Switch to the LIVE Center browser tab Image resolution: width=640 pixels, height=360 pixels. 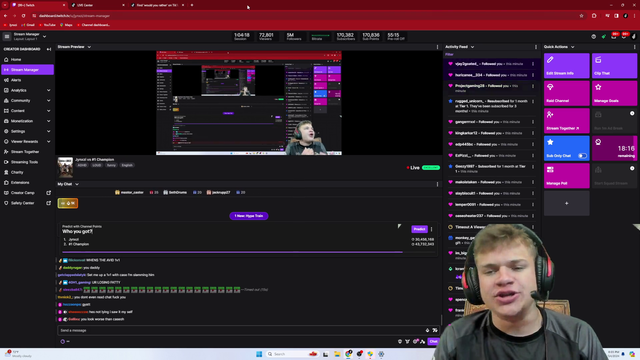point(97,5)
